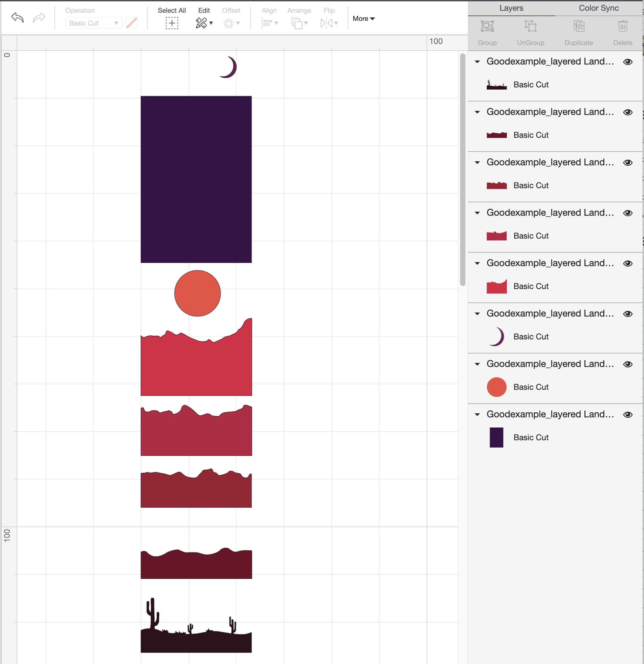Click the Redo icon
The width and height of the screenshot is (644, 664).
click(x=38, y=17)
